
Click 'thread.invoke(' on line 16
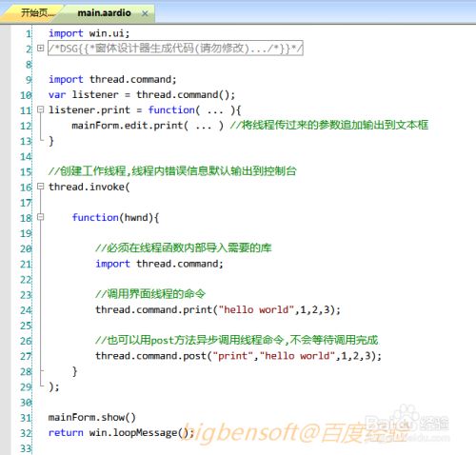(89, 187)
